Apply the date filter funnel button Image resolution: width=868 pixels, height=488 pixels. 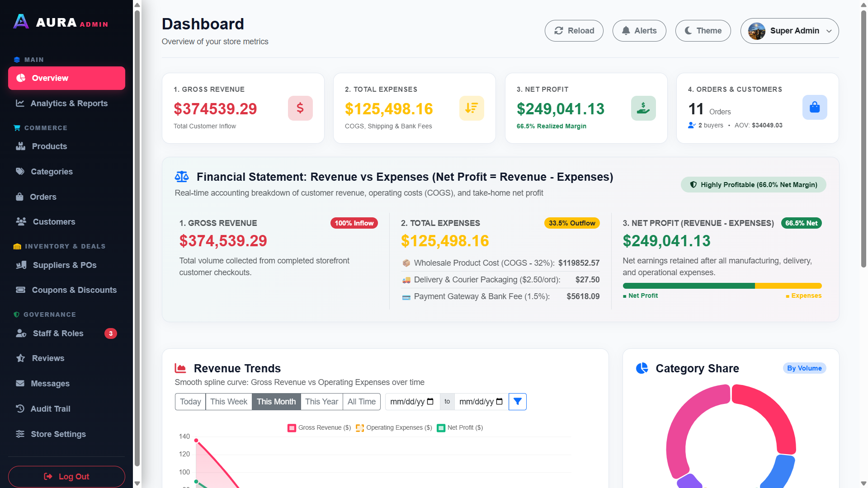518,402
